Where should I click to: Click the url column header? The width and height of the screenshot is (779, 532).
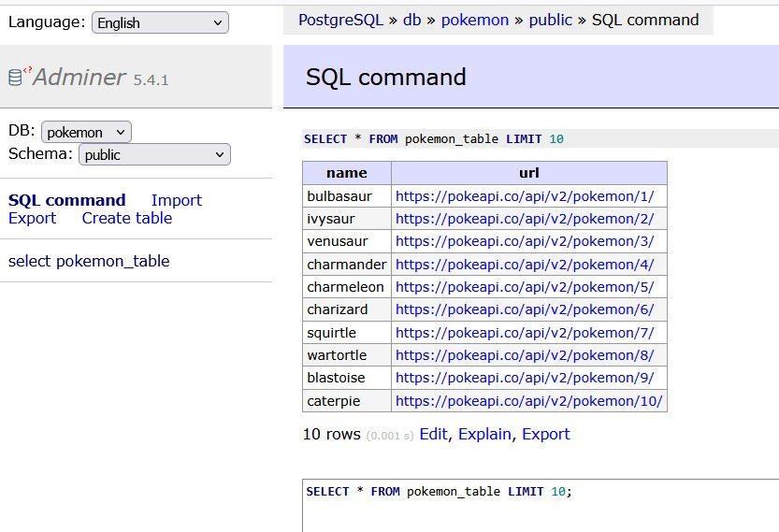529,173
